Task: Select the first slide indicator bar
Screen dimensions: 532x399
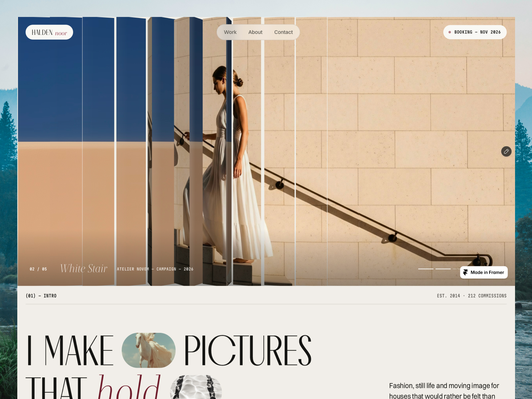Action: 426,269
